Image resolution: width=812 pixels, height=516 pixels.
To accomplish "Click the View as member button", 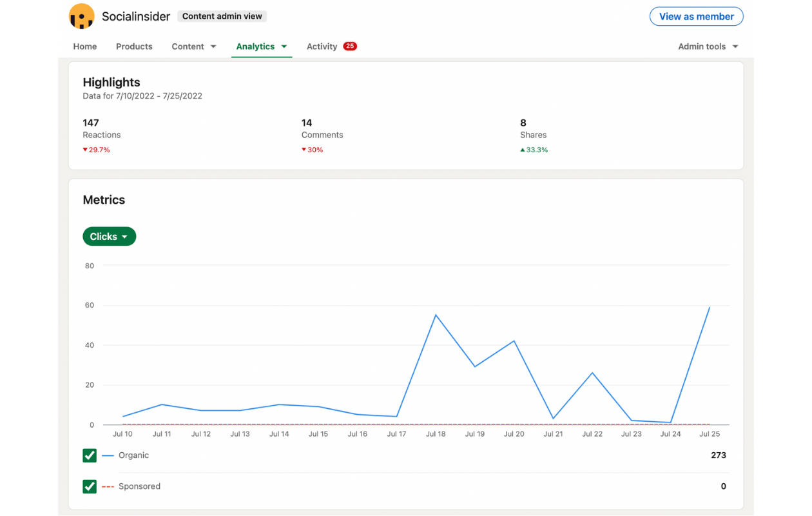I will pos(696,16).
